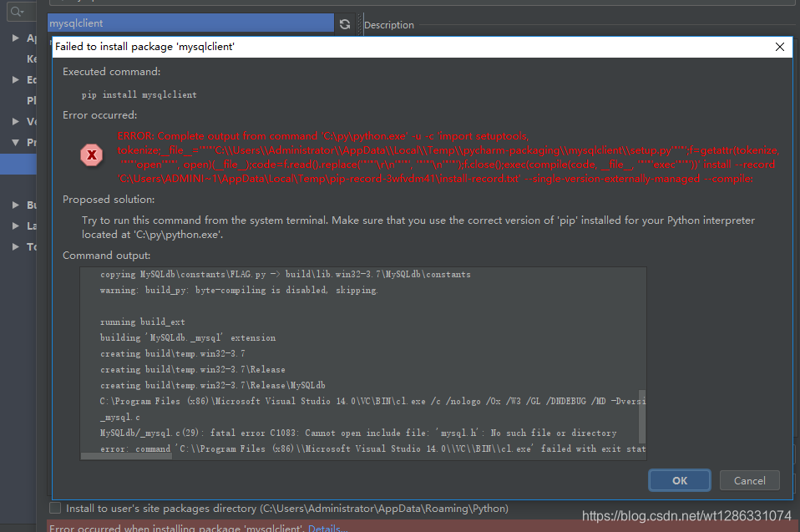Image resolution: width=800 pixels, height=532 pixels.
Task: Click the refresh packages icon
Action: tap(345, 24)
